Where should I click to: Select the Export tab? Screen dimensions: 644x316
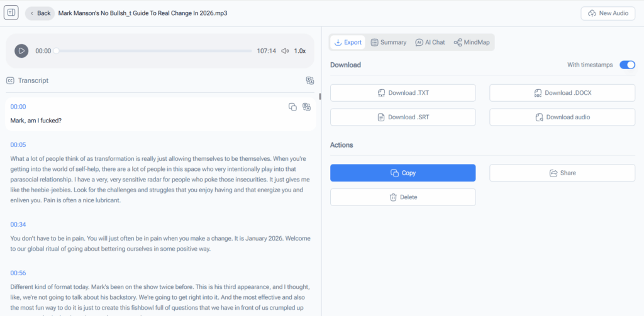(348, 42)
